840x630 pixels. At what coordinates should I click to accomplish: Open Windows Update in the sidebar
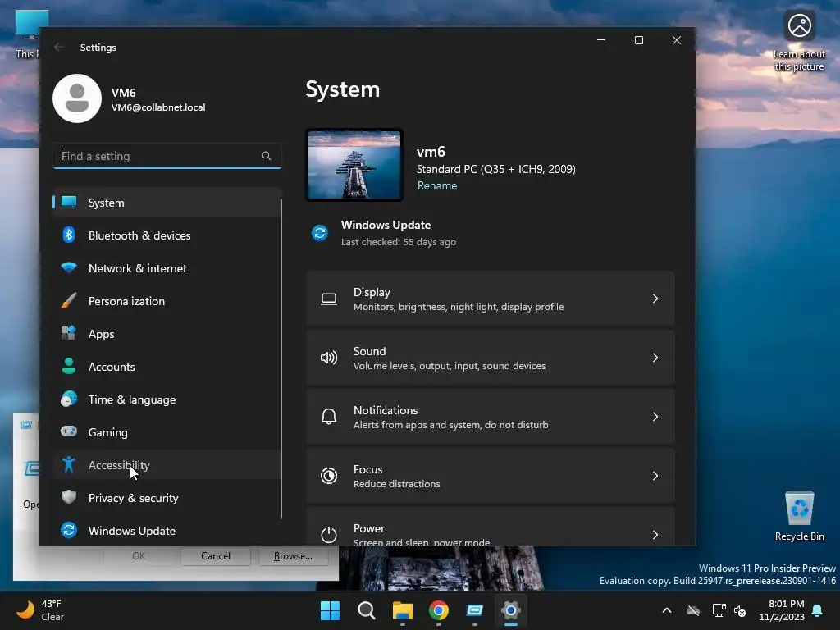[167, 531]
